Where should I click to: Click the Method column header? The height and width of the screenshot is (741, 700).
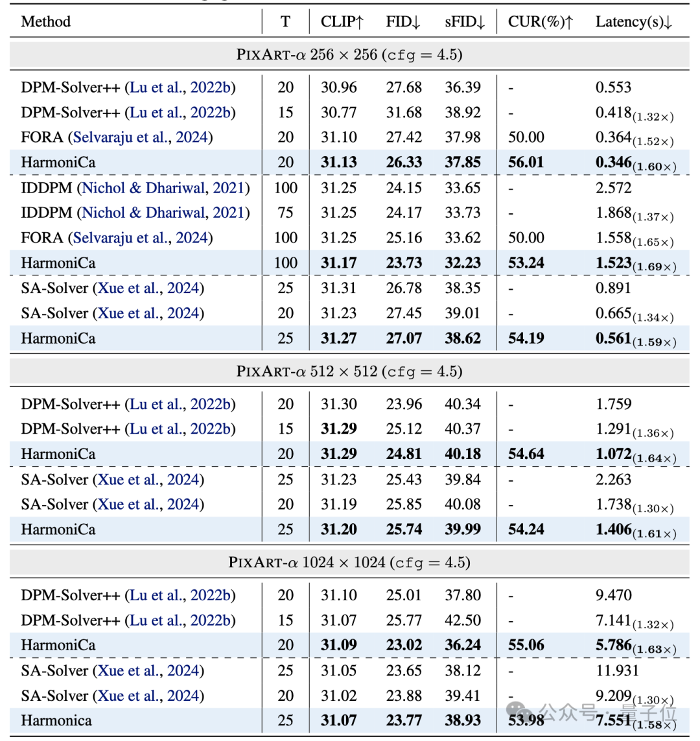pyautogui.click(x=45, y=21)
